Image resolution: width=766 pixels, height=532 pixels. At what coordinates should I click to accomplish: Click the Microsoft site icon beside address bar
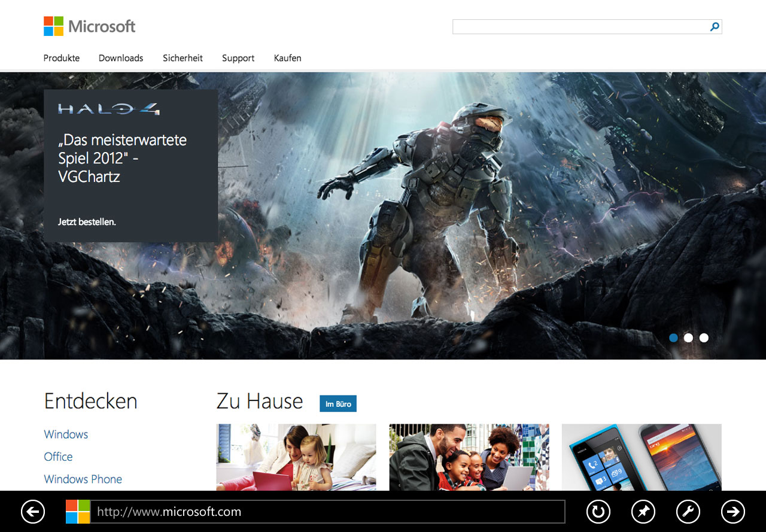(x=78, y=512)
